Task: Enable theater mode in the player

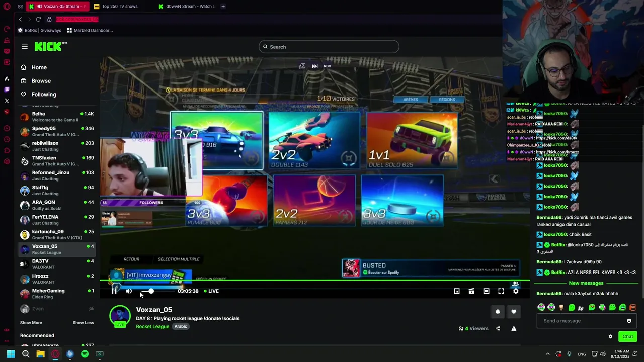Action: pyautogui.click(x=486, y=291)
